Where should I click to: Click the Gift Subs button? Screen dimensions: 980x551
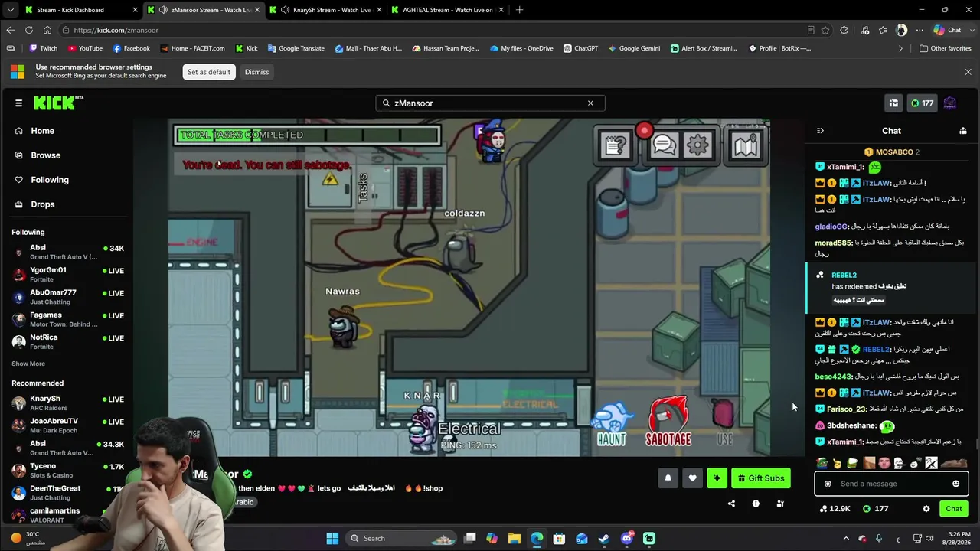pyautogui.click(x=761, y=478)
